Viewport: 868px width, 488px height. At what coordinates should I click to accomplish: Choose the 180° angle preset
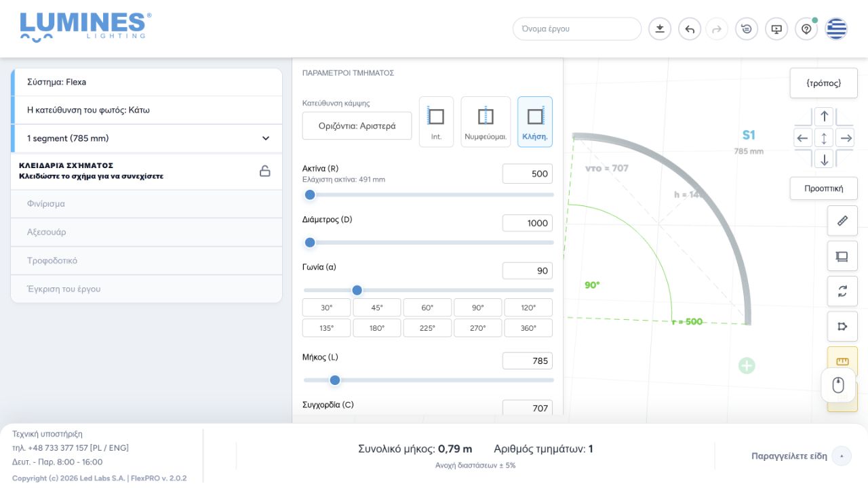377,328
